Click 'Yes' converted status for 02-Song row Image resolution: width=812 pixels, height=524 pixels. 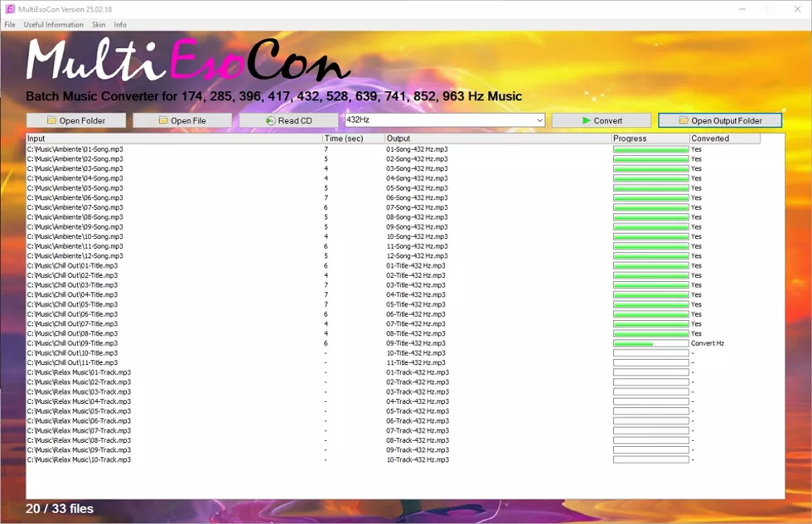pos(696,159)
